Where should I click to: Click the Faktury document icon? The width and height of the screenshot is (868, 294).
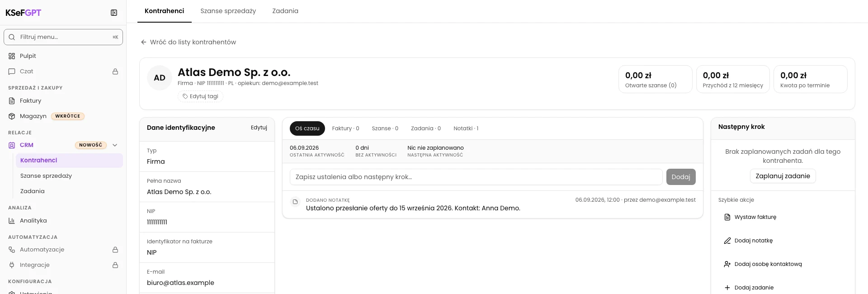(x=12, y=101)
